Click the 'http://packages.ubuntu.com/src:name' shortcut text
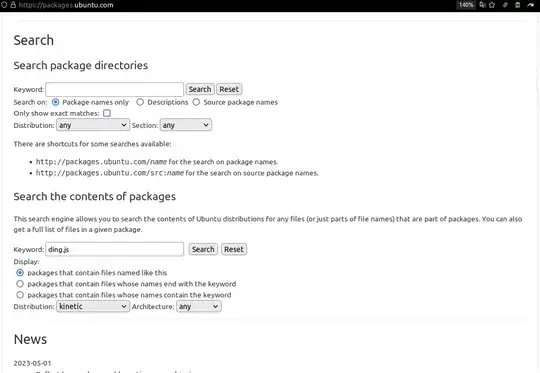Screen dimensions: 540x373 pos(110,173)
